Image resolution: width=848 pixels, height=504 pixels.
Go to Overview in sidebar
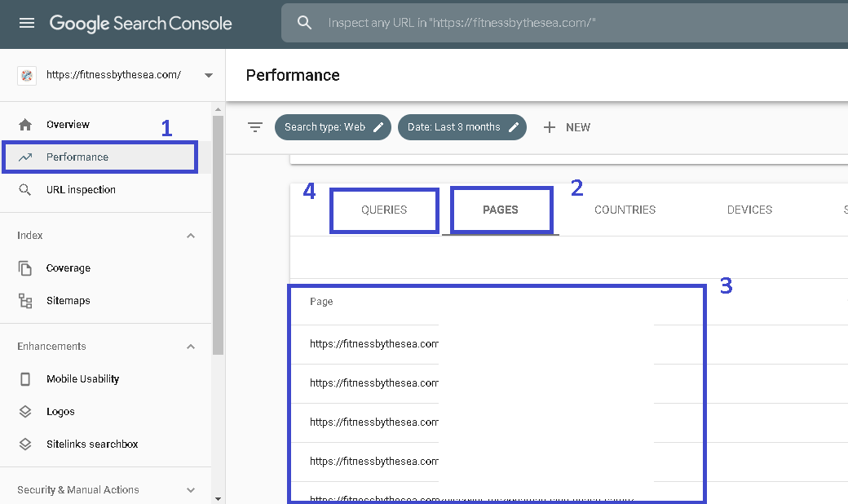(x=68, y=125)
